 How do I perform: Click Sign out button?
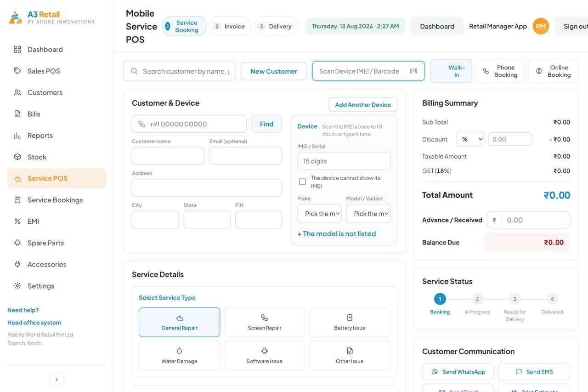click(571, 26)
